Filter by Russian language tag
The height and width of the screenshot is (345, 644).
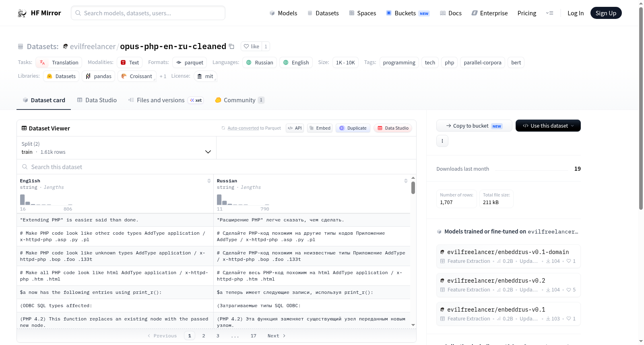point(260,62)
